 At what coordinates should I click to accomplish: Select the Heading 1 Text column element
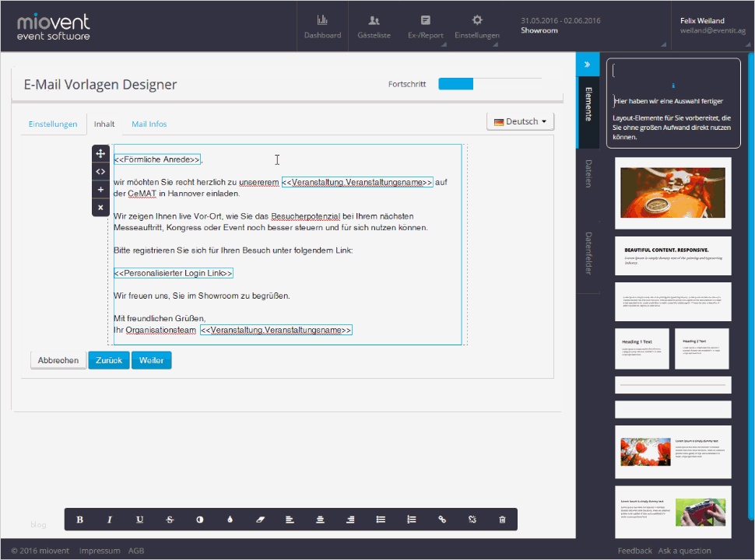(642, 348)
